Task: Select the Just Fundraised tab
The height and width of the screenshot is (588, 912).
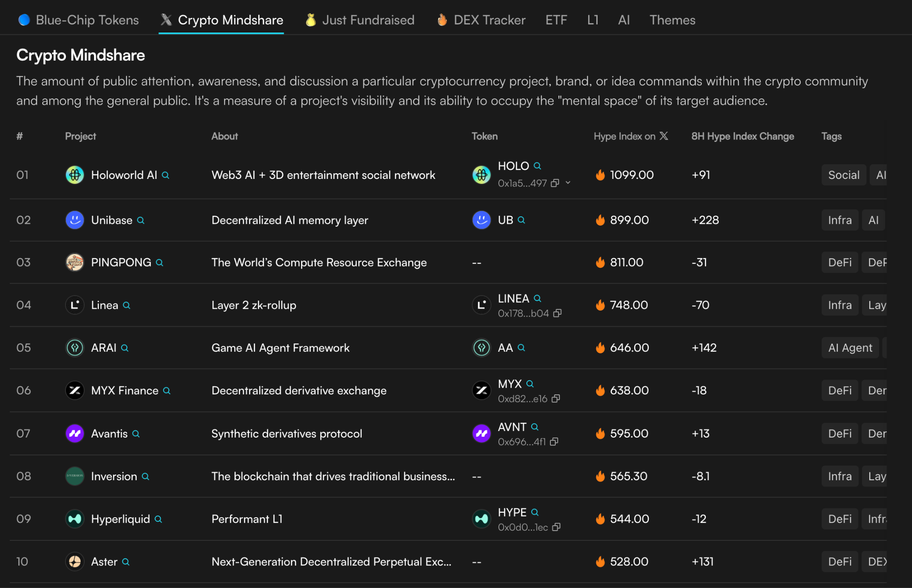Action: point(360,20)
